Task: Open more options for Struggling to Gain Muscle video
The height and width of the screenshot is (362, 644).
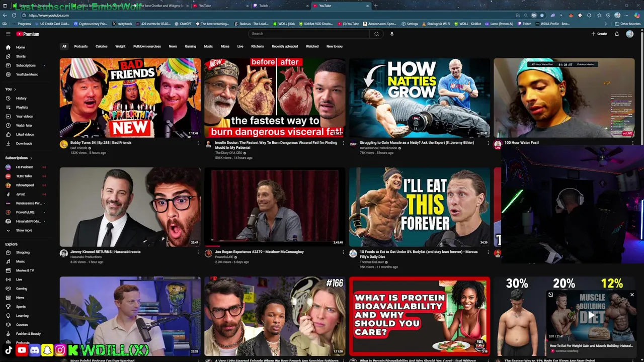Action: tap(488, 143)
